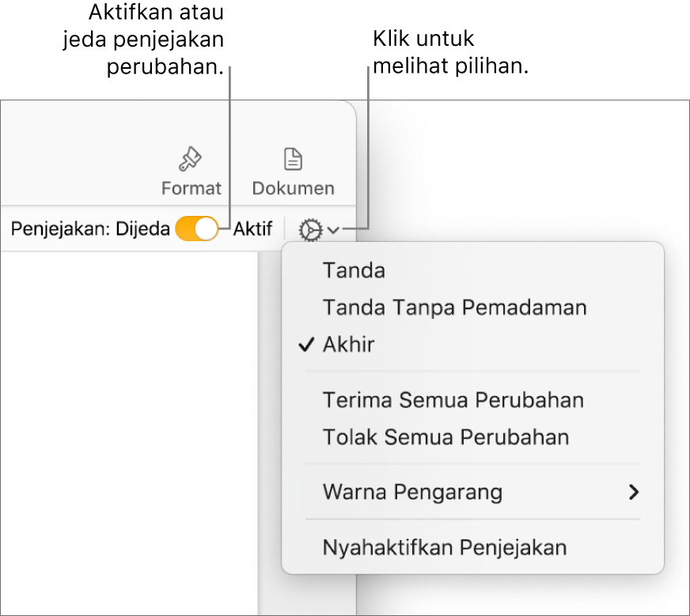This screenshot has height=616, width=690.
Task: Click the tracking options gear icon
Action: click(311, 230)
